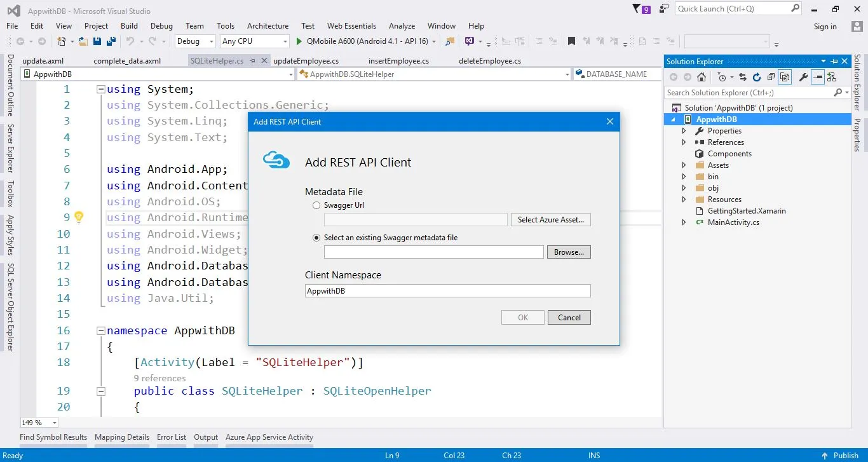The image size is (868, 462).
Task: Switch to the updateEmployee.cs tab
Action: pos(306,61)
